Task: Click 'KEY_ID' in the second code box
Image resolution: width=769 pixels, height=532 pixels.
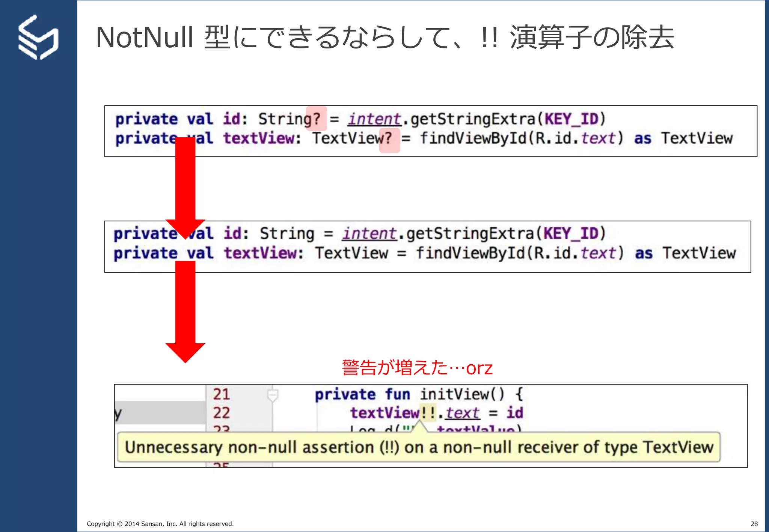Action: [570, 234]
